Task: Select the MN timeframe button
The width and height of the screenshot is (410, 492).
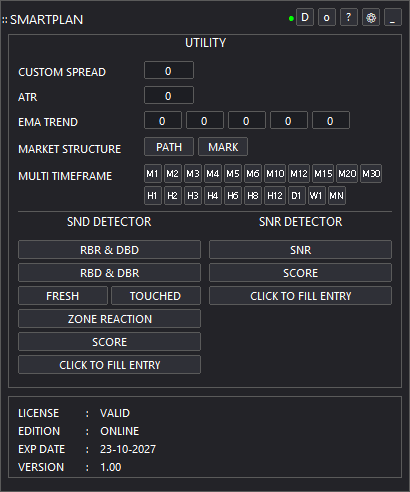Action: click(337, 196)
